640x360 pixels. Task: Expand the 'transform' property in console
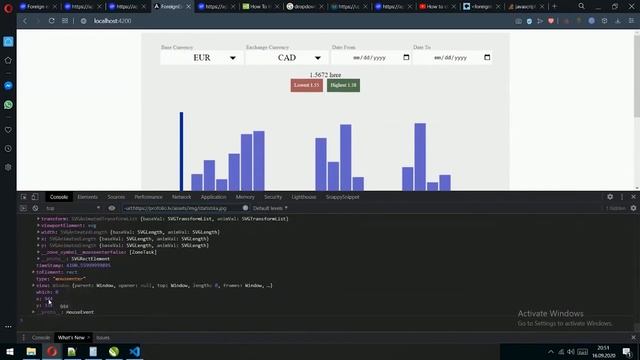[38, 219]
